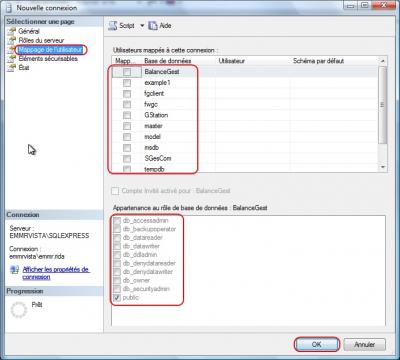Click the BalanceGest database name
The image size is (400, 360).
(x=162, y=72)
